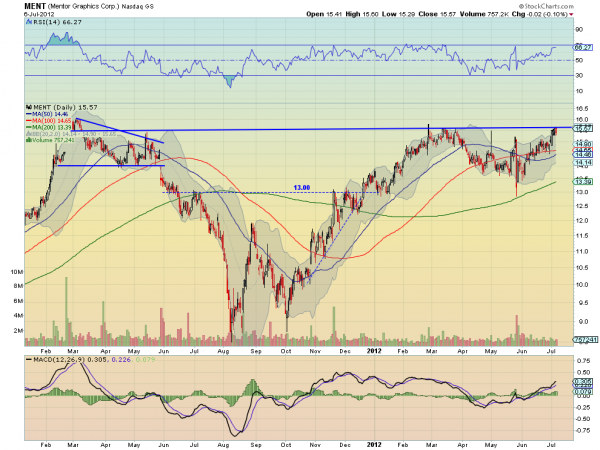Click the 0.75 MACD axis label
The image size is (600, 450).
pos(583,360)
